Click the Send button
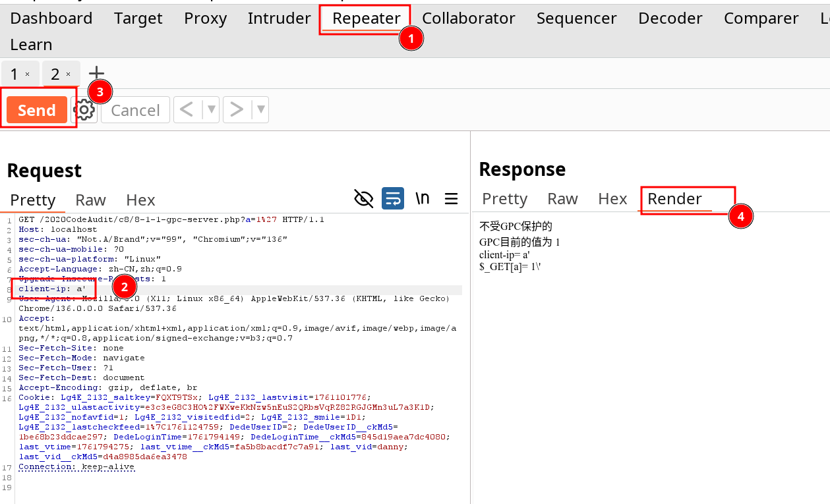Screen dimensions: 830x504 tap(37, 110)
